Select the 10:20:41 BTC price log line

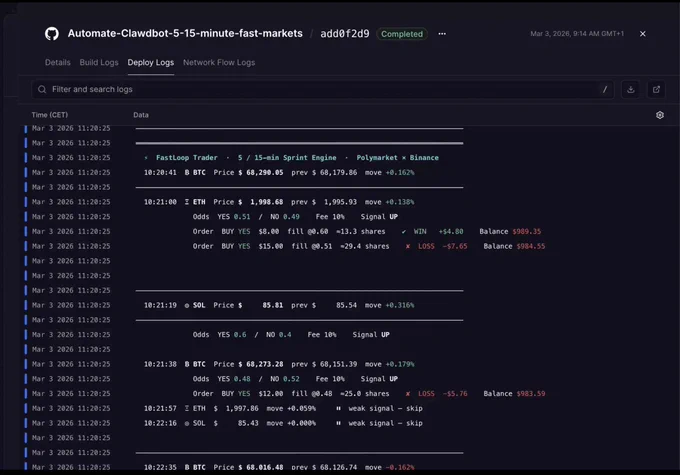[279, 173]
